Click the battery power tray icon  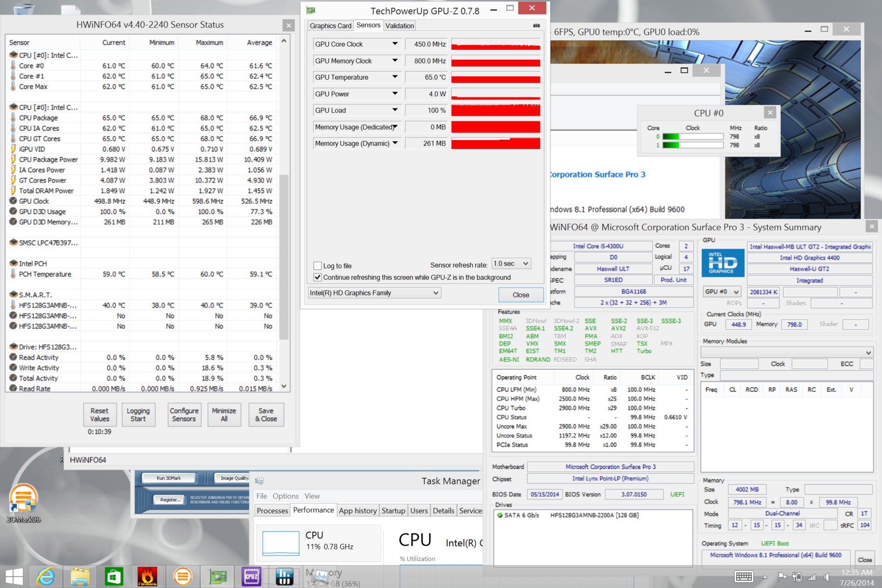pyautogui.click(x=797, y=577)
